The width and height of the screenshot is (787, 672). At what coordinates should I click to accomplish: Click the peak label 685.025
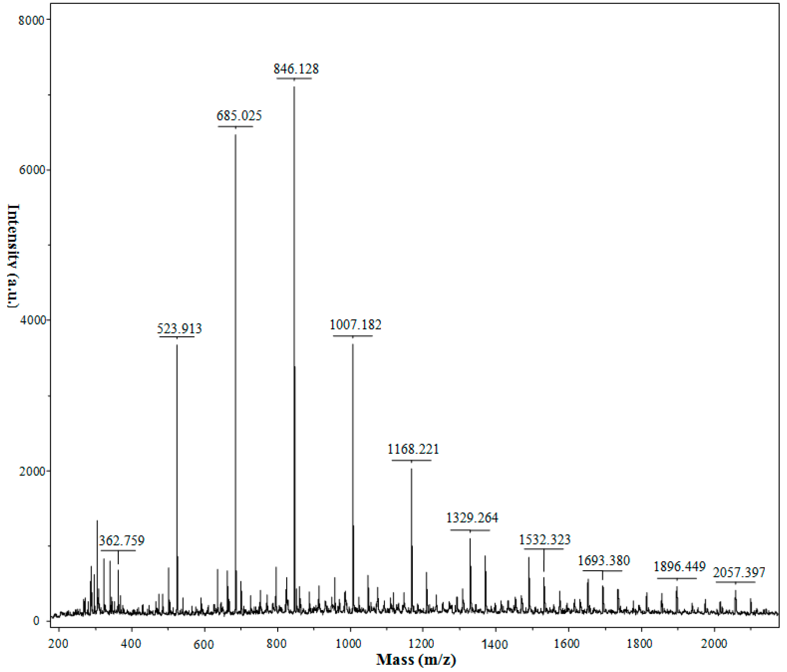[239, 115]
